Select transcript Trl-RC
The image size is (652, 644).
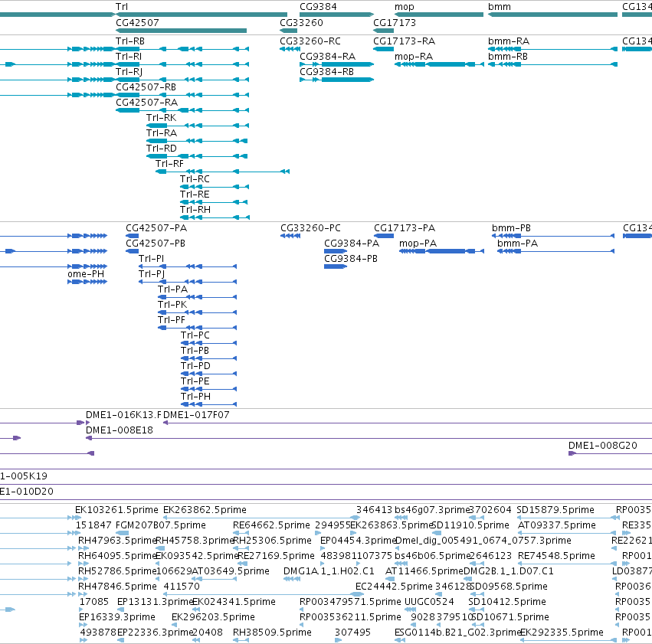[x=195, y=179]
